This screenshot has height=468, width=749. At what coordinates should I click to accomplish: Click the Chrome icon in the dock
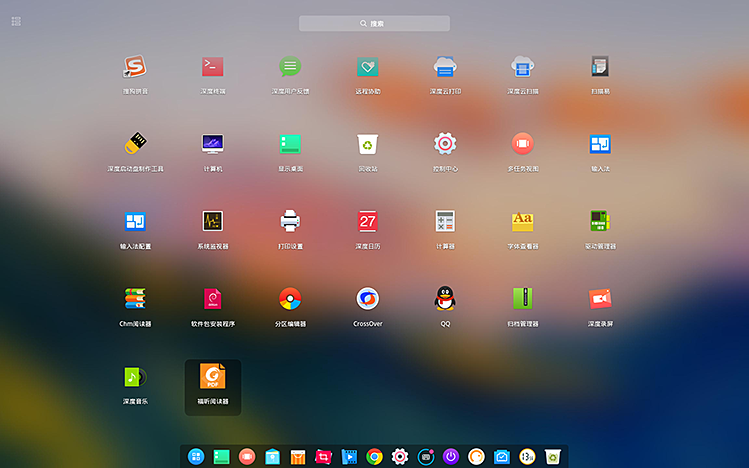(x=374, y=456)
